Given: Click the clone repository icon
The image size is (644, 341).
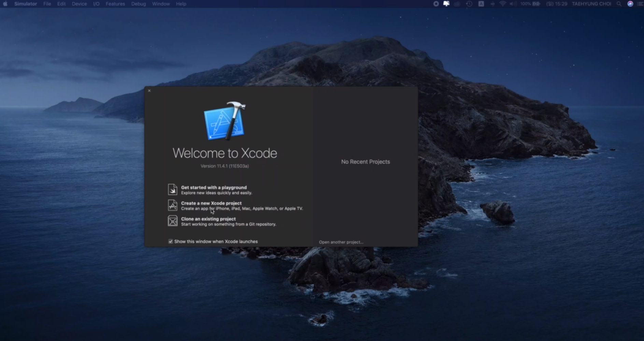Looking at the screenshot, I should click(172, 221).
